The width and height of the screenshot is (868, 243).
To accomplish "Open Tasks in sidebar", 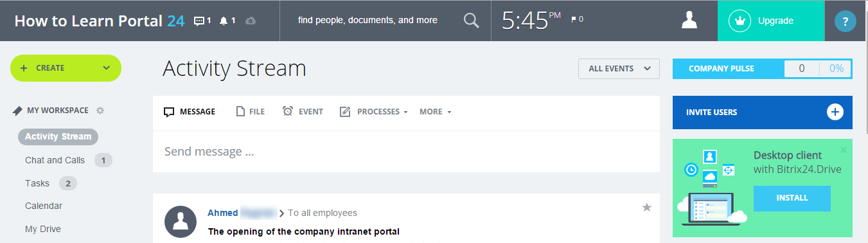I will coord(37,183).
